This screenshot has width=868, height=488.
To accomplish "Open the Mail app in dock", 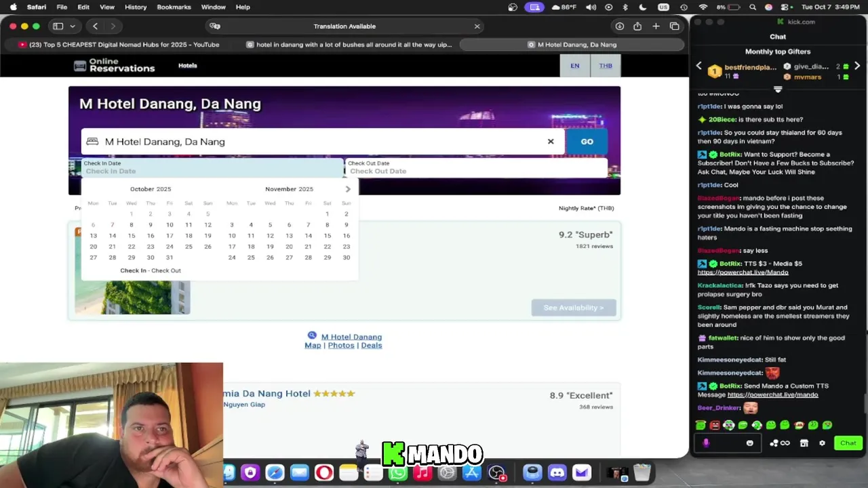I will tap(299, 472).
